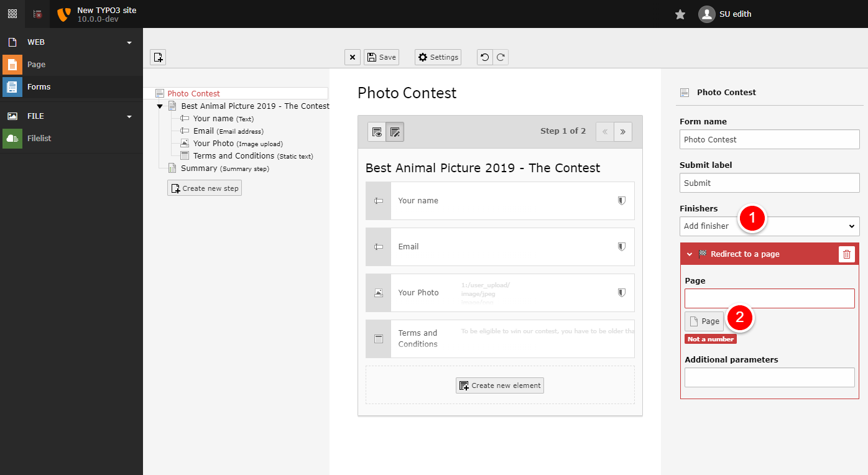Screen dimensions: 868x475
Task: Collapse the Best Animal Picture tree node
Action: (160, 106)
